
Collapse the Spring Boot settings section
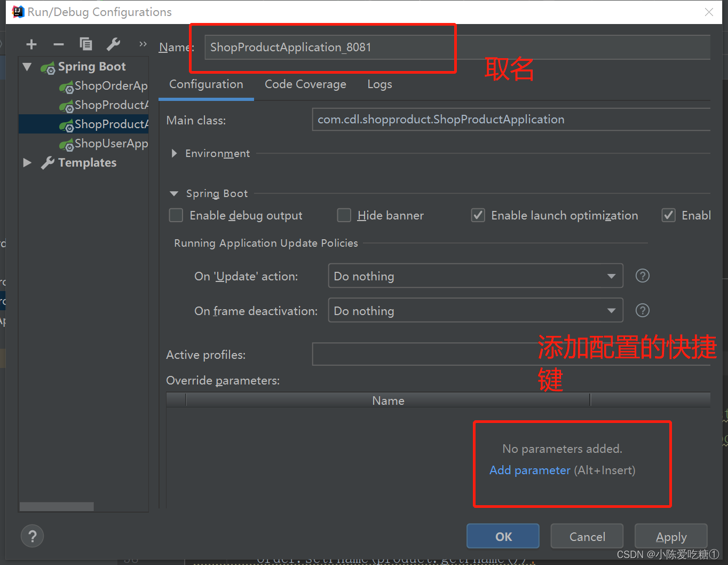pos(174,193)
